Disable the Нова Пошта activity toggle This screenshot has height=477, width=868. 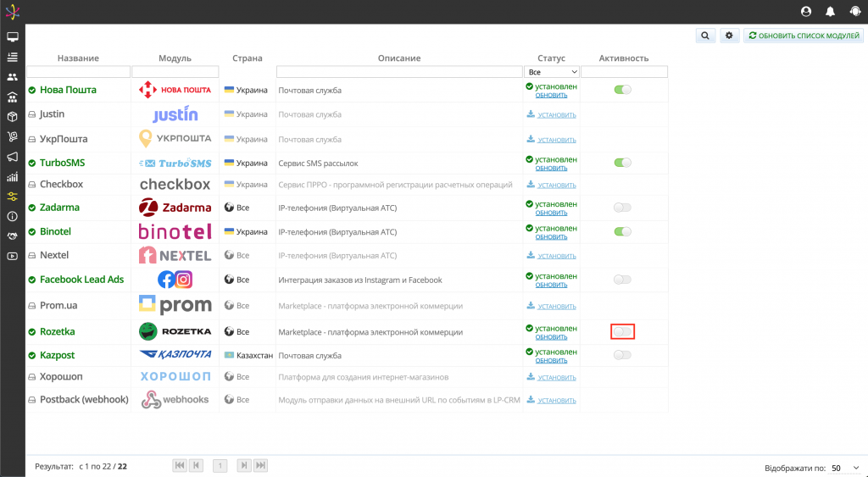click(x=623, y=90)
